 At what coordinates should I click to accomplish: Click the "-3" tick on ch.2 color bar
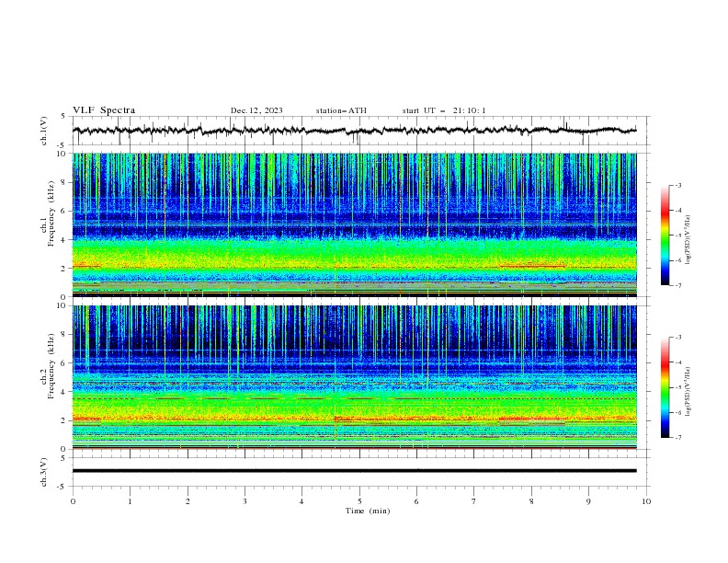coord(677,338)
